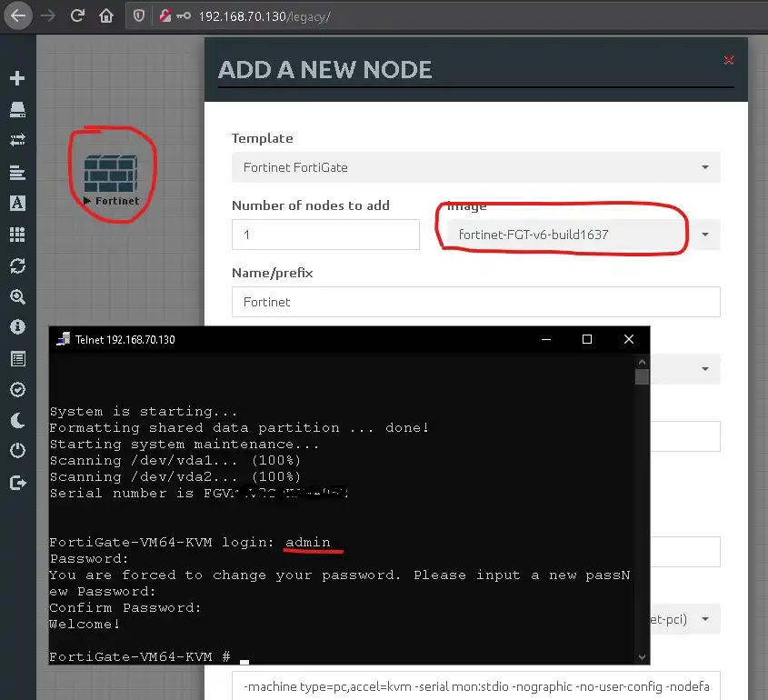This screenshot has height=700, width=768.
Task: Click the 'Name/prefix' label
Action: click(272, 273)
